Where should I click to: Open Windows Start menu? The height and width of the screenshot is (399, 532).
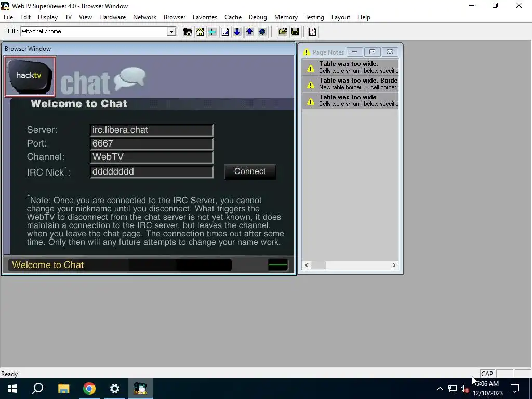tap(12, 389)
